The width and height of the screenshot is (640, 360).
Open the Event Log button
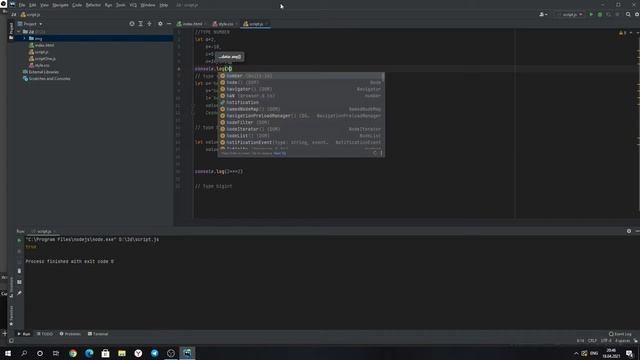point(620,334)
